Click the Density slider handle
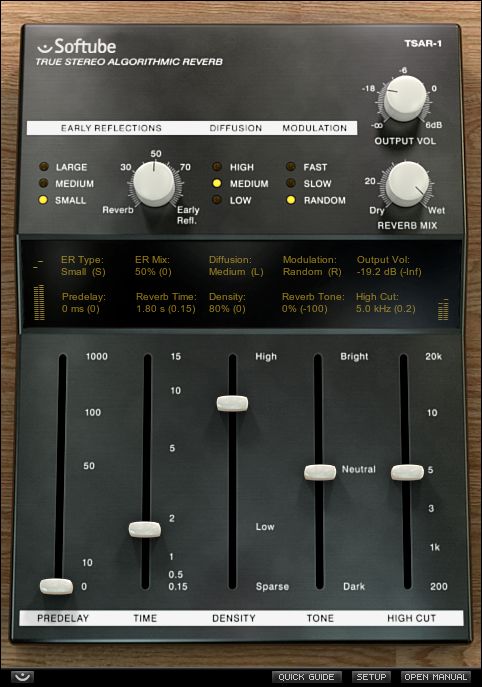 232,403
